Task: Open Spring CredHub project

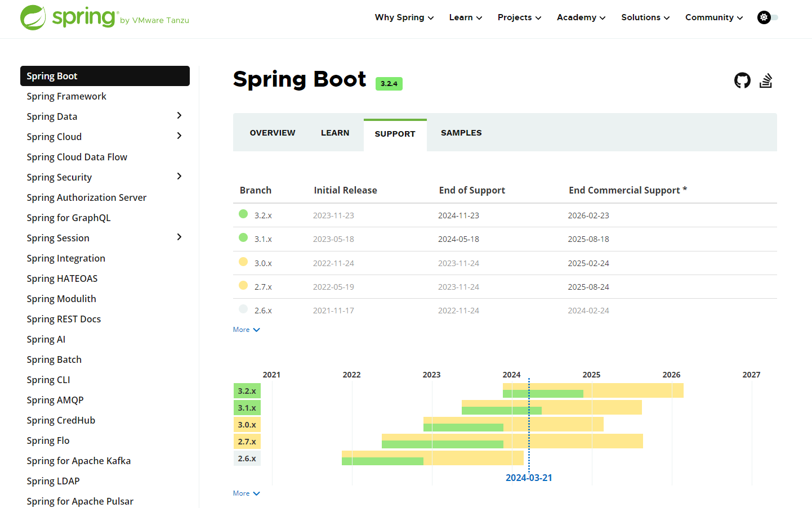Action: [61, 420]
